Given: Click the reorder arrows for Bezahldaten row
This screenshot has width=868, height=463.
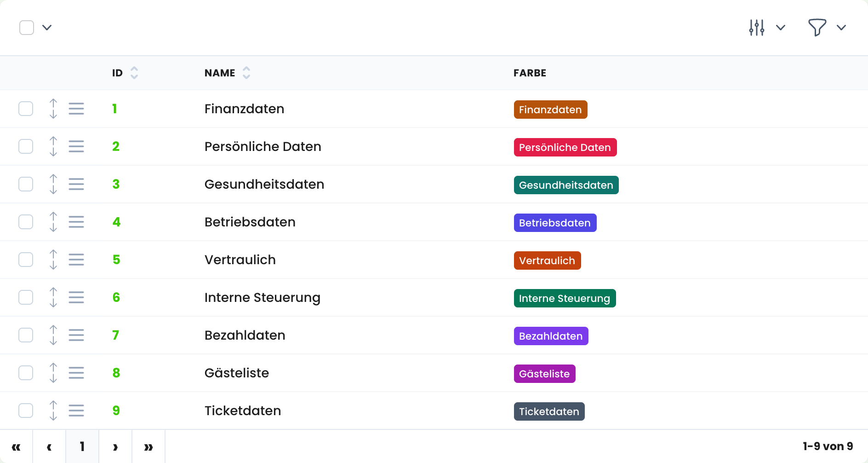Looking at the screenshot, I should pyautogui.click(x=53, y=335).
